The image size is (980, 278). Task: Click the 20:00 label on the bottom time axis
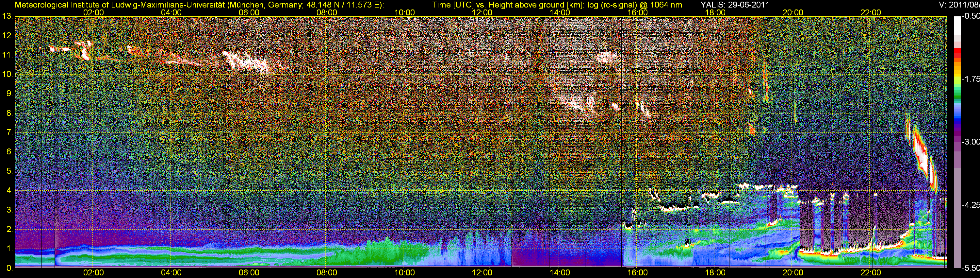tap(793, 273)
